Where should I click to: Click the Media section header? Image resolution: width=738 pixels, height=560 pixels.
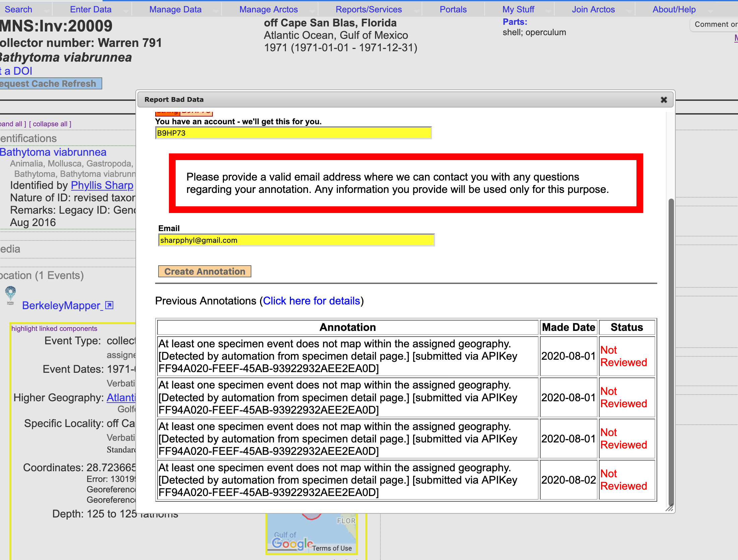[10, 249]
